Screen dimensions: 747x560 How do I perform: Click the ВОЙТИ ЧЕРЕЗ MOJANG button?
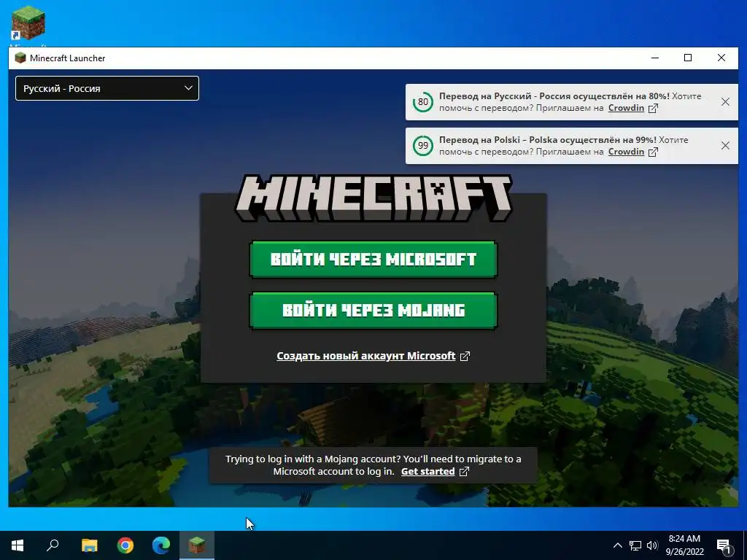pyautogui.click(x=373, y=311)
